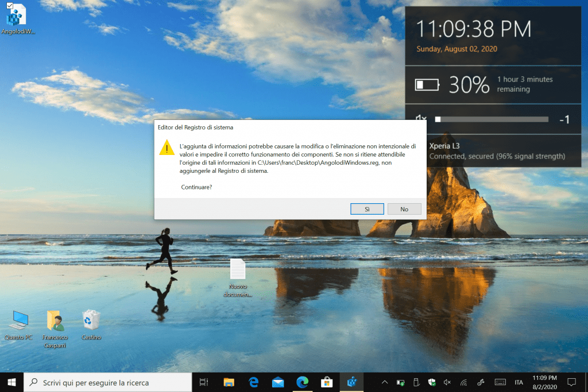The height and width of the screenshot is (392, 588).
Task: Open the Action Center notifications panel
Action: [x=571, y=382]
